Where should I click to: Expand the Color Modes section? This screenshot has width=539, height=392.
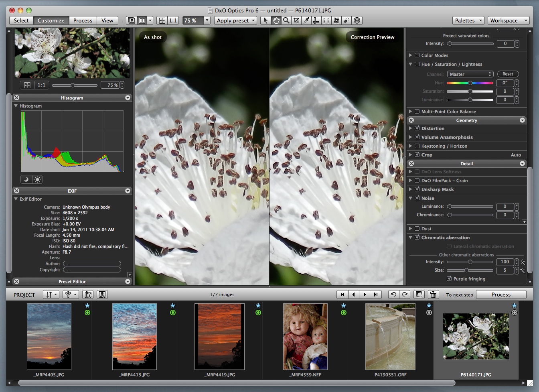(x=410, y=55)
